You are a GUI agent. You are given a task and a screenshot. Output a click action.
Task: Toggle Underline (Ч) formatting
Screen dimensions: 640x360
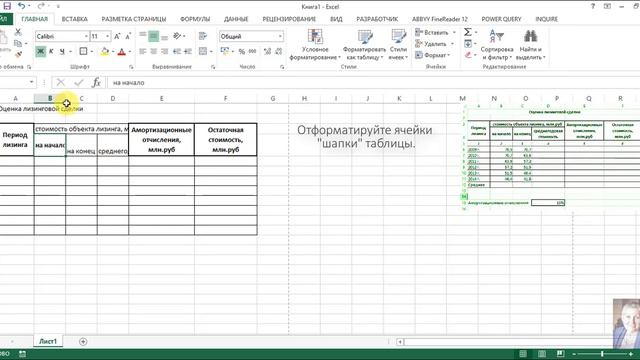[x=62, y=51]
